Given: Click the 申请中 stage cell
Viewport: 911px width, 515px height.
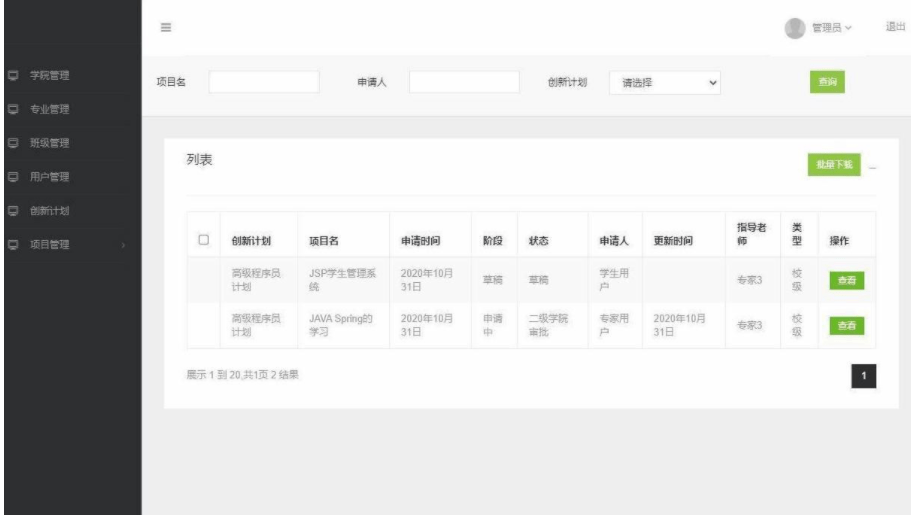Looking at the screenshot, I should (x=493, y=325).
